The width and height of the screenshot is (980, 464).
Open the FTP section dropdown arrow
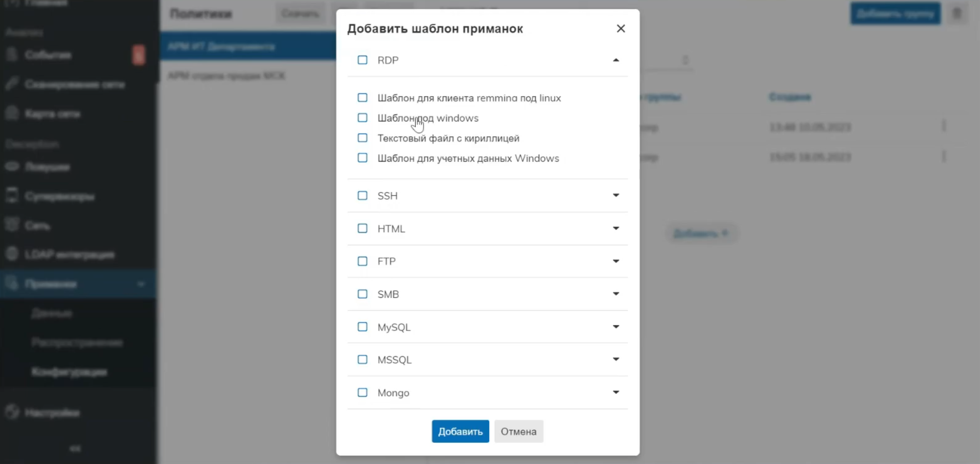(615, 261)
